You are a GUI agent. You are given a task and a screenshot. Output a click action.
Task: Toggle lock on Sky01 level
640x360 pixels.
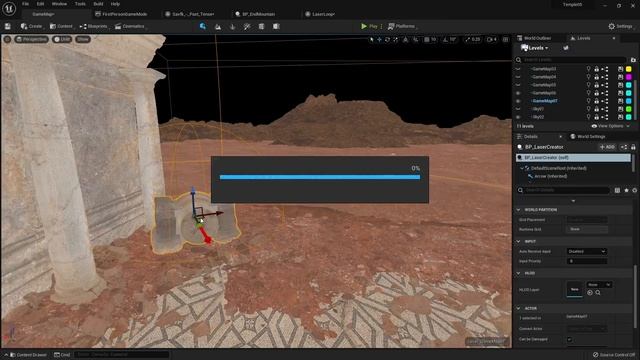(x=596, y=109)
